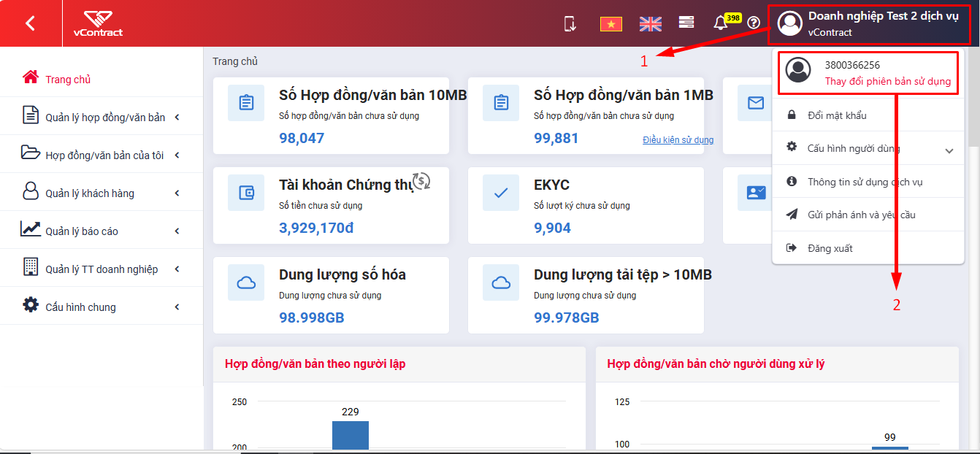980x454 pixels.
Task: Click the Trang chủ breadcrumb
Action: point(235,61)
